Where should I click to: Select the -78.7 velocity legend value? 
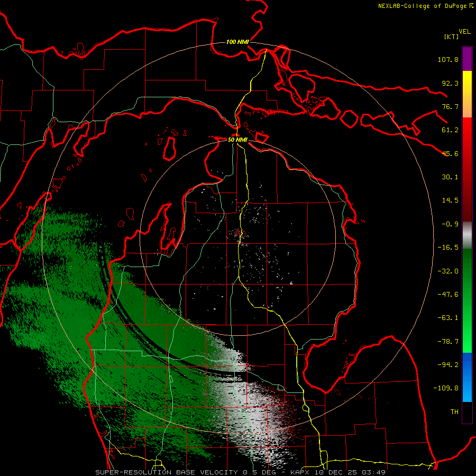click(448, 342)
